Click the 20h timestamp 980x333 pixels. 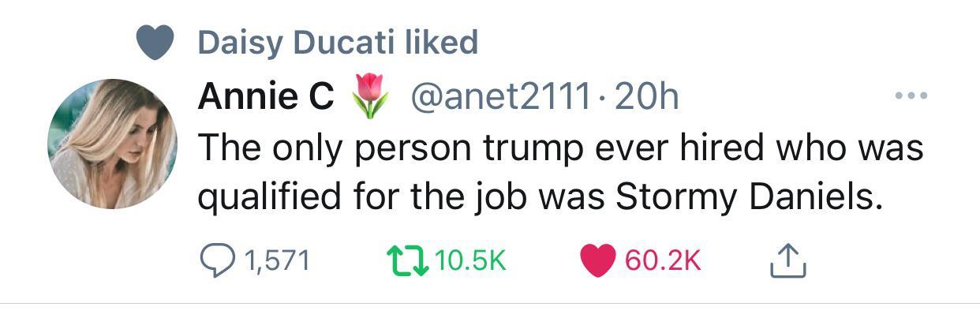coord(645,97)
